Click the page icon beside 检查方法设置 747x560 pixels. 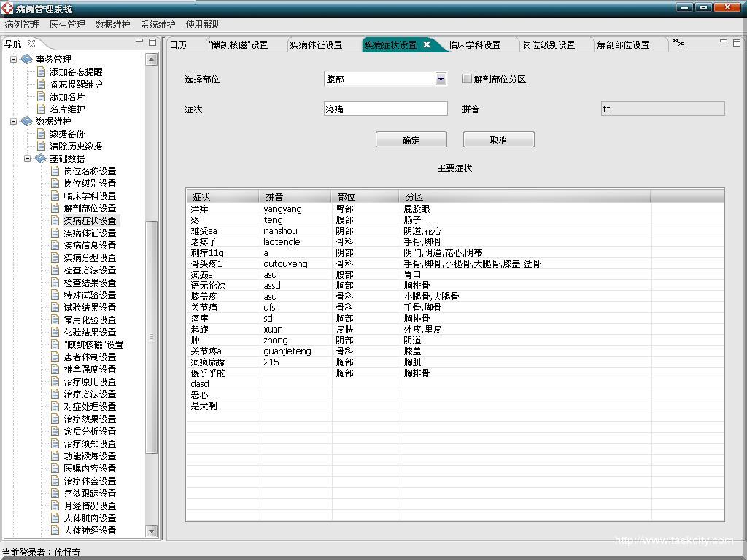point(55,270)
